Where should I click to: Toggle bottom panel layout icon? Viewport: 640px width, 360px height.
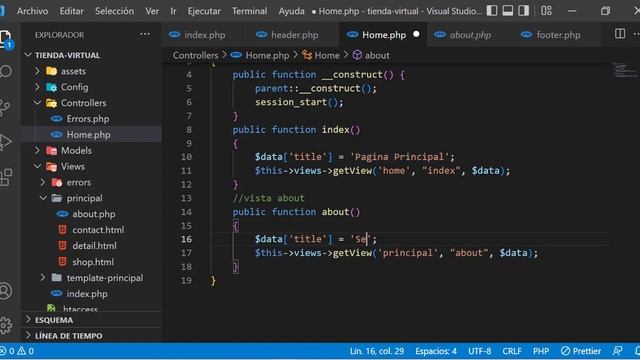(508, 11)
